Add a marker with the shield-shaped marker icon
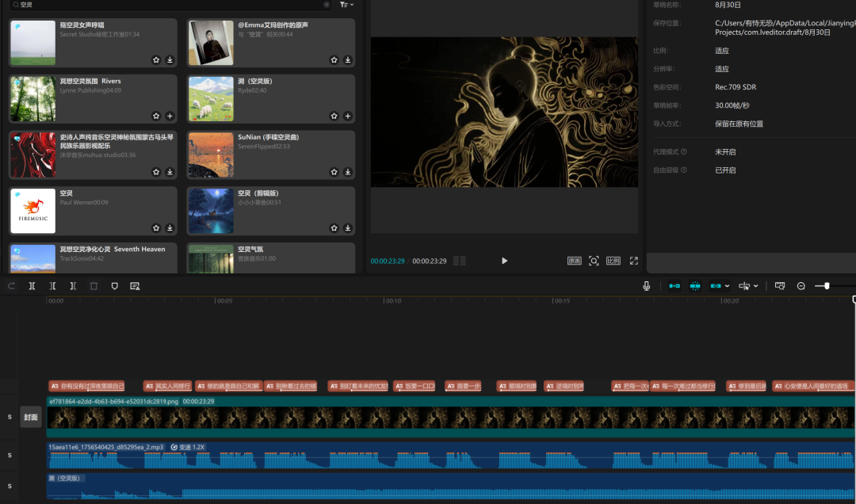856x504 pixels. tap(114, 286)
